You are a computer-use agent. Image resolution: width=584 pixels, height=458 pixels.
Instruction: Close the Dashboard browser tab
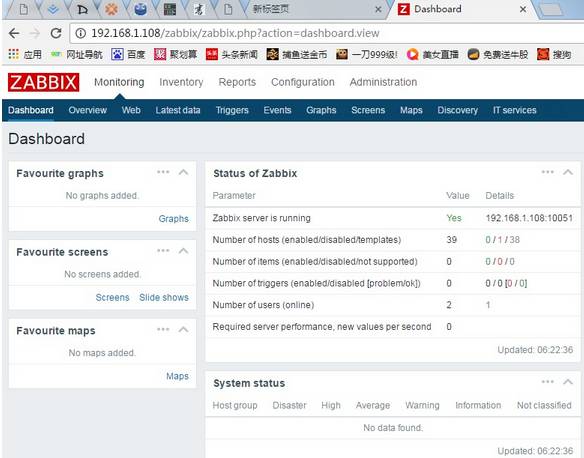tap(523, 9)
